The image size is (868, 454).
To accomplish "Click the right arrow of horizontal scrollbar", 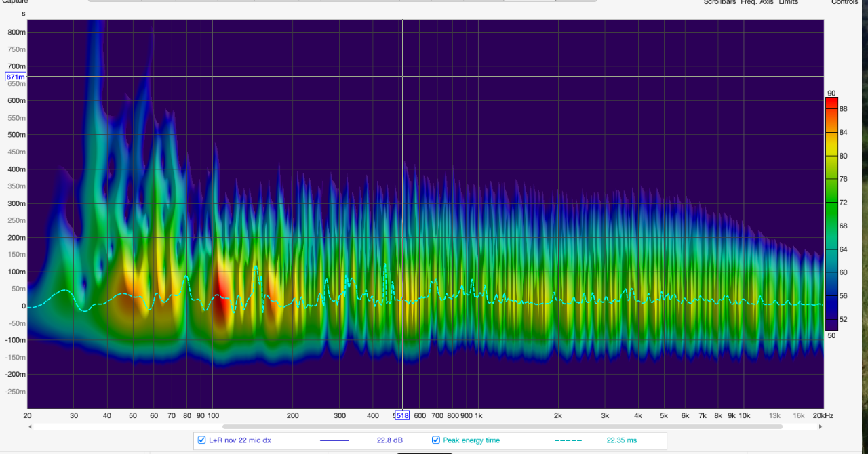I will pos(821,427).
